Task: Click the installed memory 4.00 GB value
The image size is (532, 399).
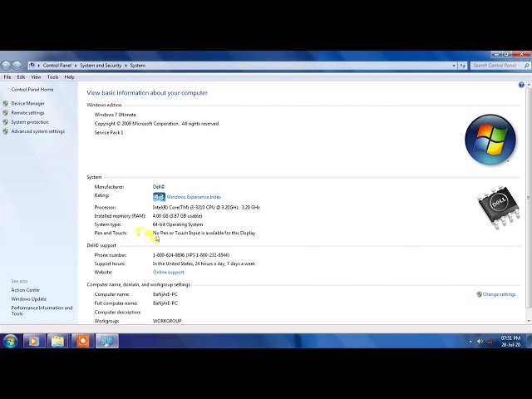Action: [177, 216]
